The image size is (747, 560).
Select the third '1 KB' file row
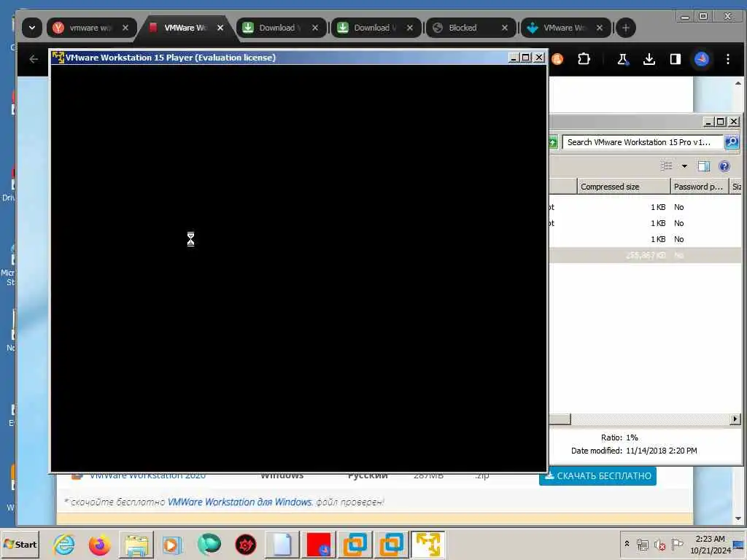pyautogui.click(x=645, y=239)
